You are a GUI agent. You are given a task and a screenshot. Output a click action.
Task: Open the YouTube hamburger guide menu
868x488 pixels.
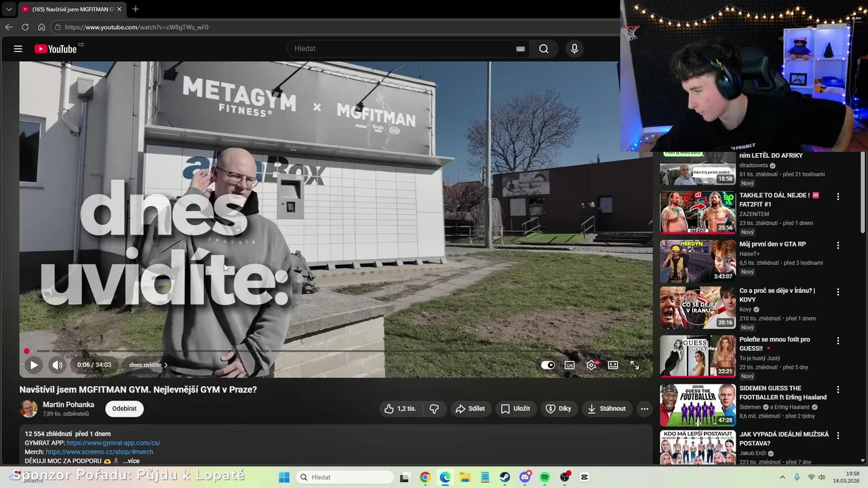point(18,49)
